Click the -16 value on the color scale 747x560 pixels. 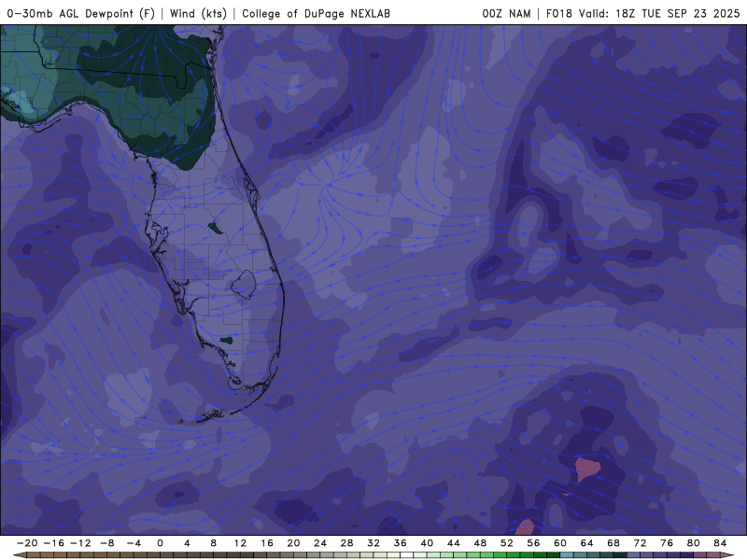[x=53, y=543]
